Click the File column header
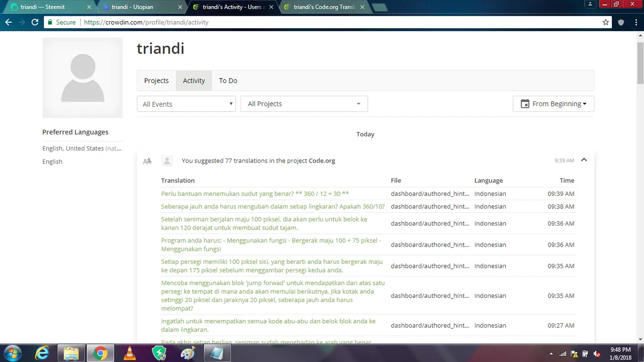The image size is (644, 362). [396, 180]
